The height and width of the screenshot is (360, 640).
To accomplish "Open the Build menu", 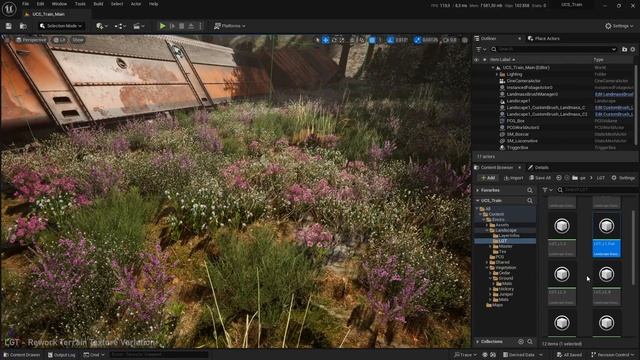I will pyautogui.click(x=98, y=4).
